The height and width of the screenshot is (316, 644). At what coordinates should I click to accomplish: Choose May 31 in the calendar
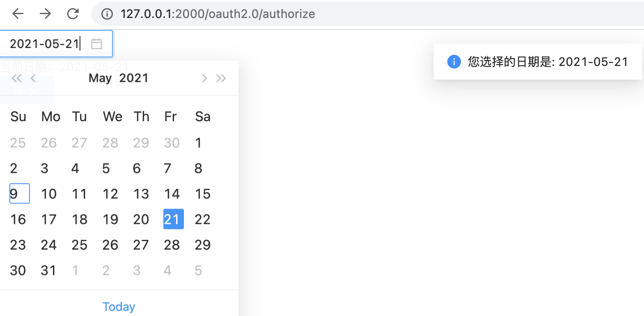pyautogui.click(x=49, y=271)
